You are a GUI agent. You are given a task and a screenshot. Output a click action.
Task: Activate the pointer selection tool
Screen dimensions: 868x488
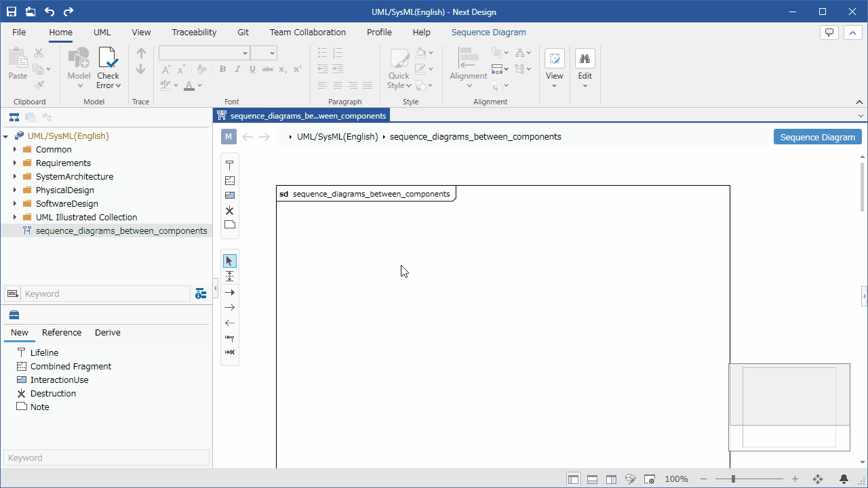point(230,261)
